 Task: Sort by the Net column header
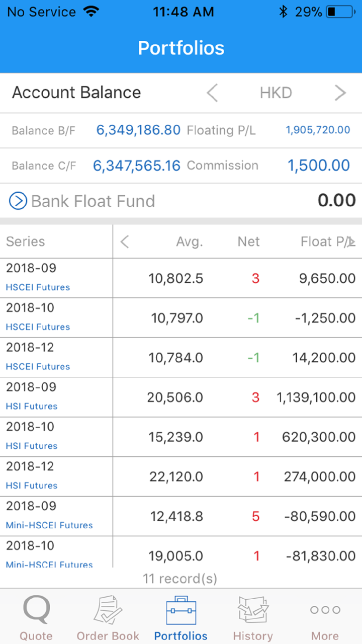tap(248, 242)
